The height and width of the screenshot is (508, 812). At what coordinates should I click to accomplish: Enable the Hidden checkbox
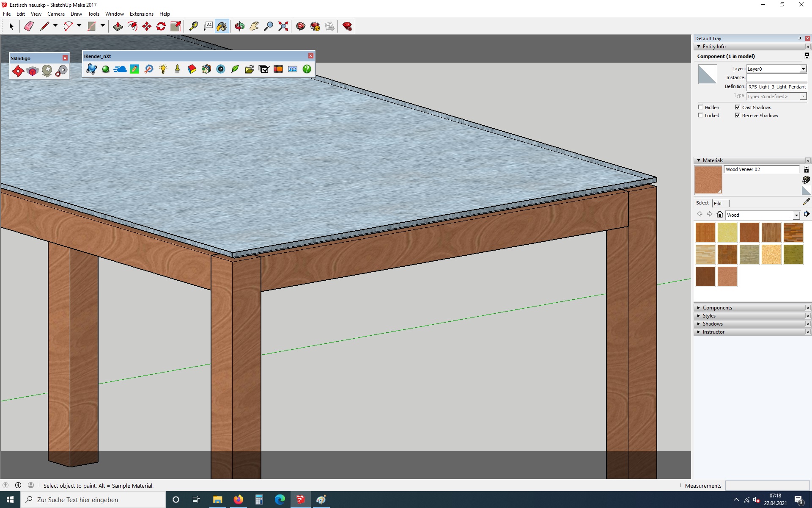(700, 107)
